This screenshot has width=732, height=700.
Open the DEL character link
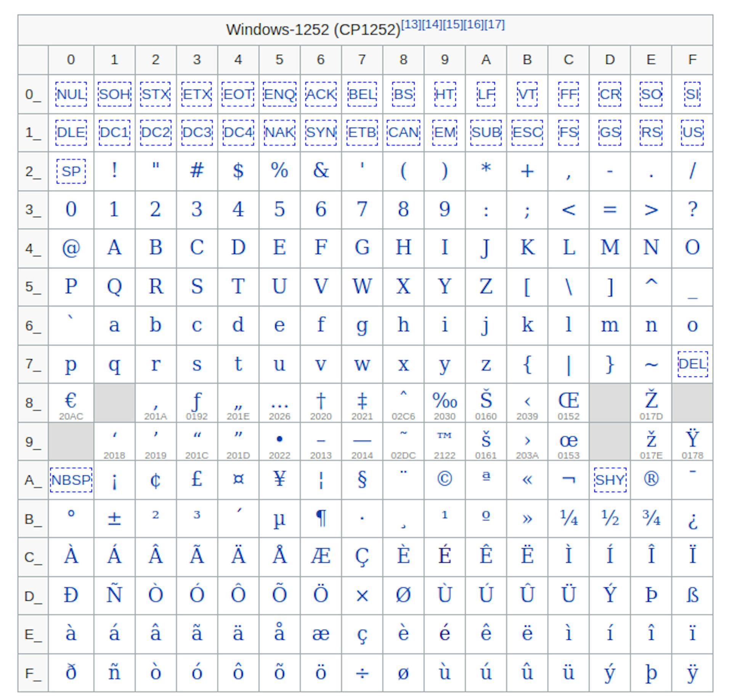click(692, 364)
